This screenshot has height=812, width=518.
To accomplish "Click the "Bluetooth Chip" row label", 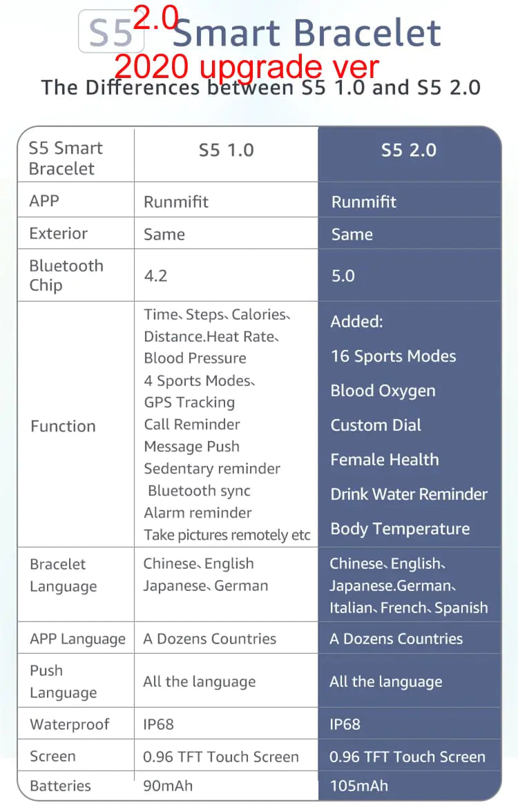I will coord(66,275).
